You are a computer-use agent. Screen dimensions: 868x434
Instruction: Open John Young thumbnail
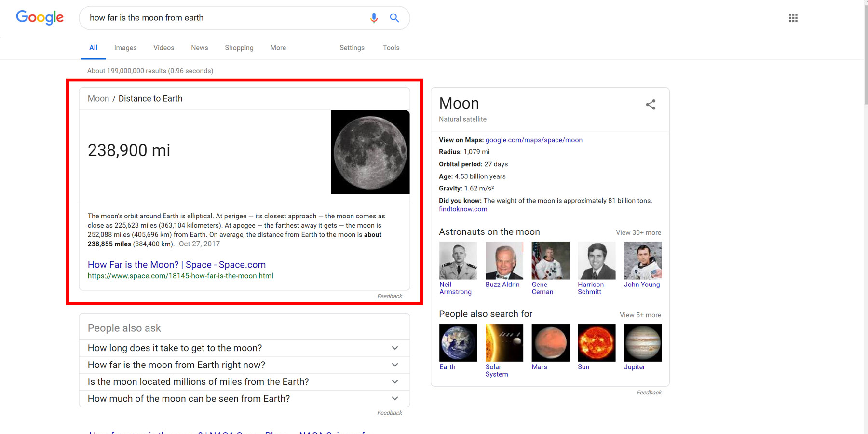(643, 260)
